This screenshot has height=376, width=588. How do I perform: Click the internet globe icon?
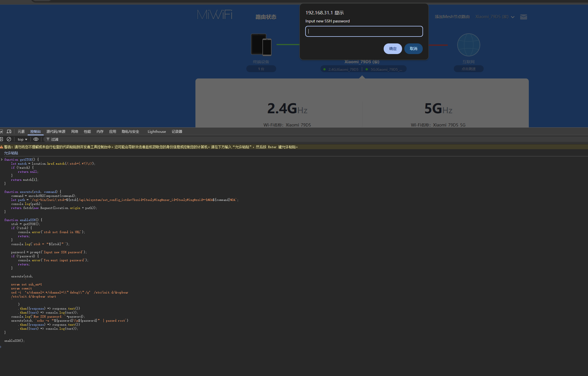[x=468, y=45]
